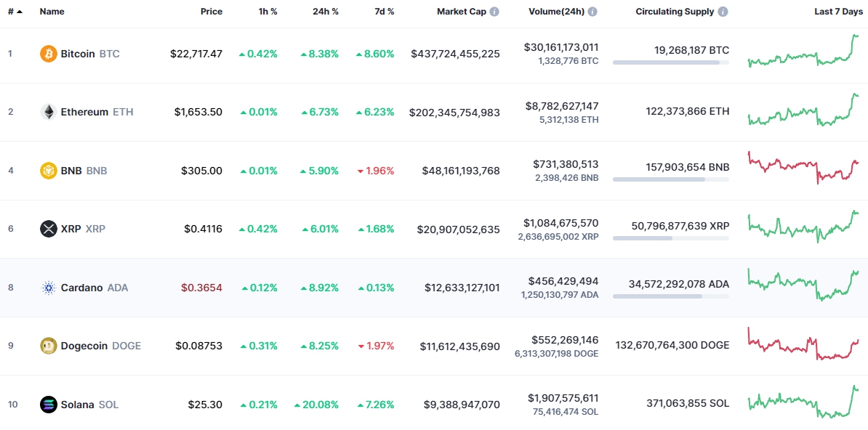Open Ethereum's 7-day price chart
The width and height of the screenshot is (868, 430).
(x=803, y=110)
